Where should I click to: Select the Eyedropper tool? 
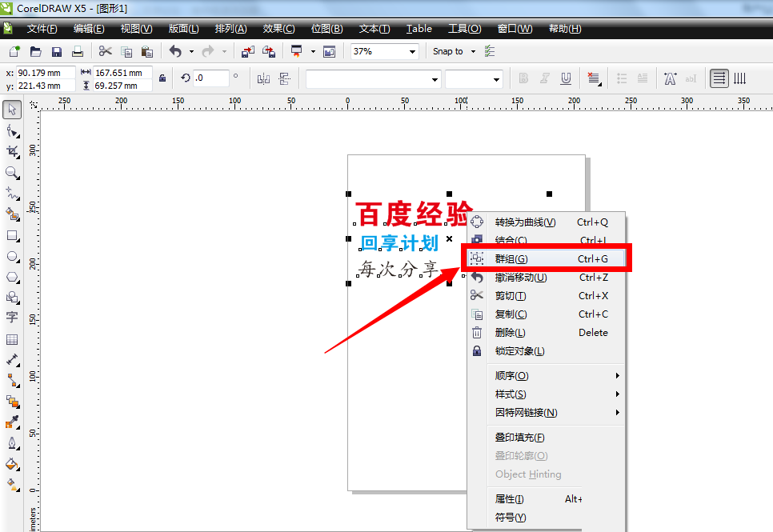12,422
